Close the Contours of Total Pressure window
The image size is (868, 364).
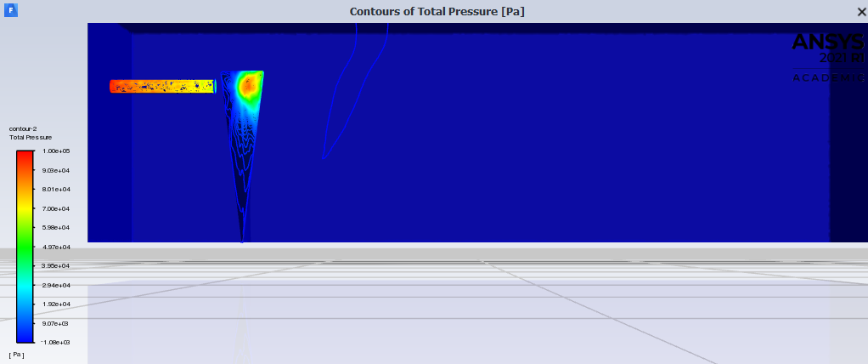tap(861, 12)
